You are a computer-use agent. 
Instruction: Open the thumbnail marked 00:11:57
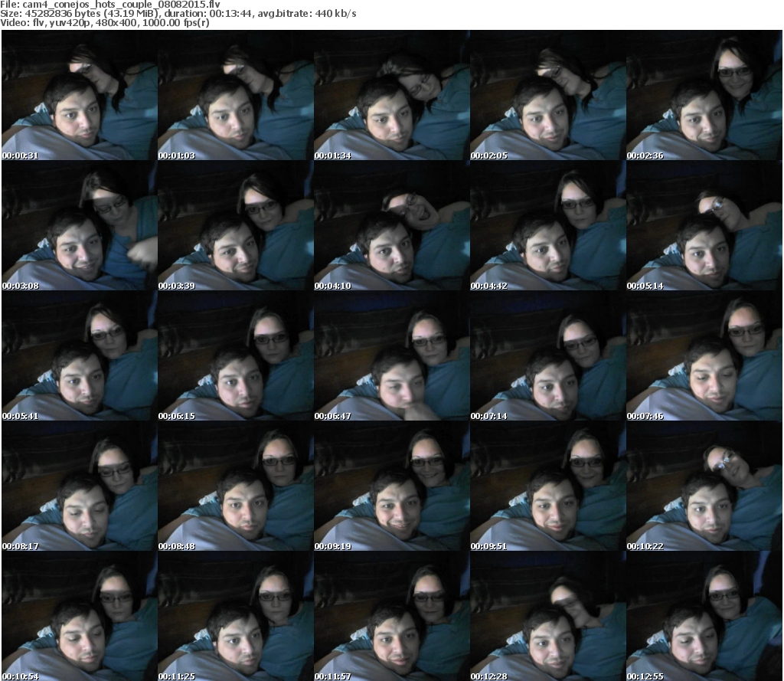(391, 616)
